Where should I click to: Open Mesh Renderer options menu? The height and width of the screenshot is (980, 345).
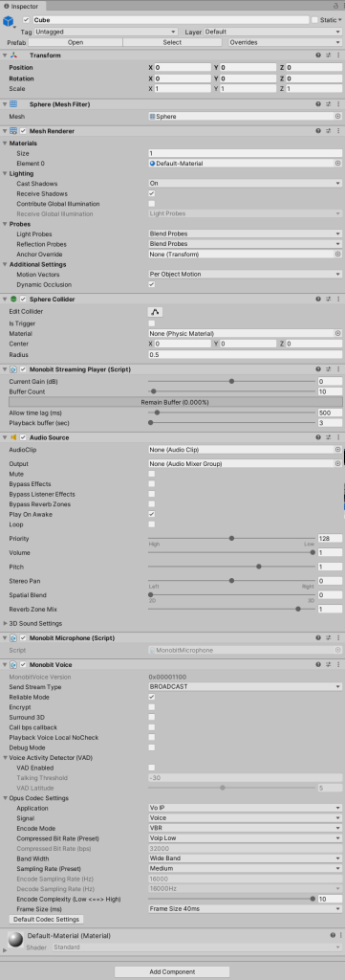337,131
